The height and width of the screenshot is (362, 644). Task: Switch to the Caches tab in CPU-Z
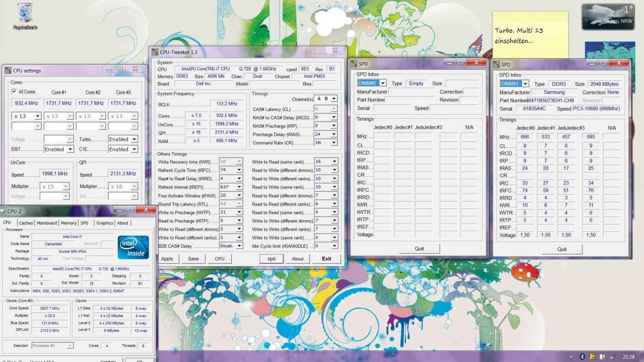pyautogui.click(x=26, y=223)
